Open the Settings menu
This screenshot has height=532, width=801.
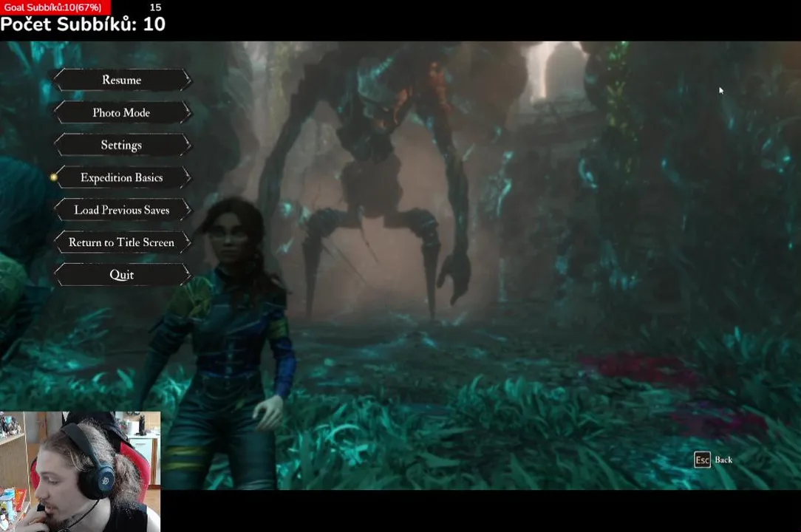(122, 145)
